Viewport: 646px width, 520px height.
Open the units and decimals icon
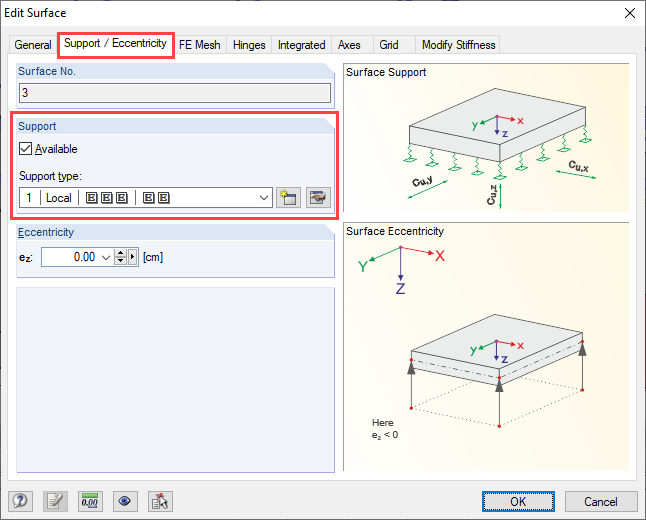click(90, 501)
